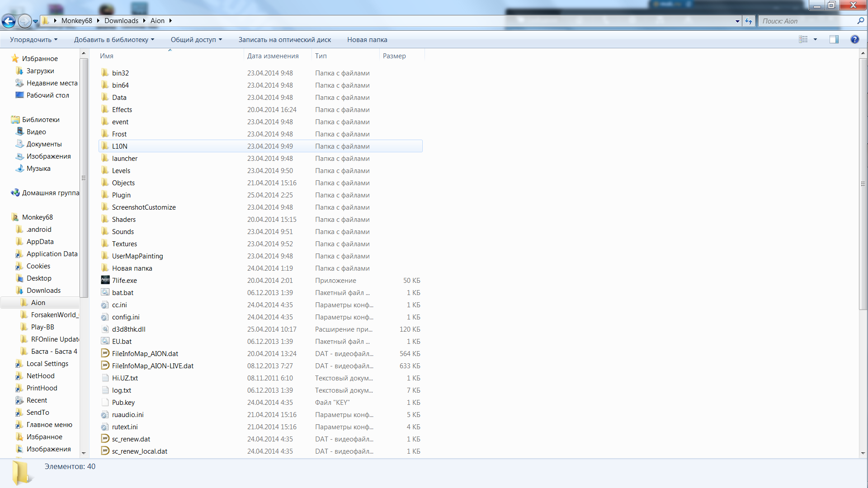
Task: Select 'Application Data' in the tree
Action: [52, 253]
